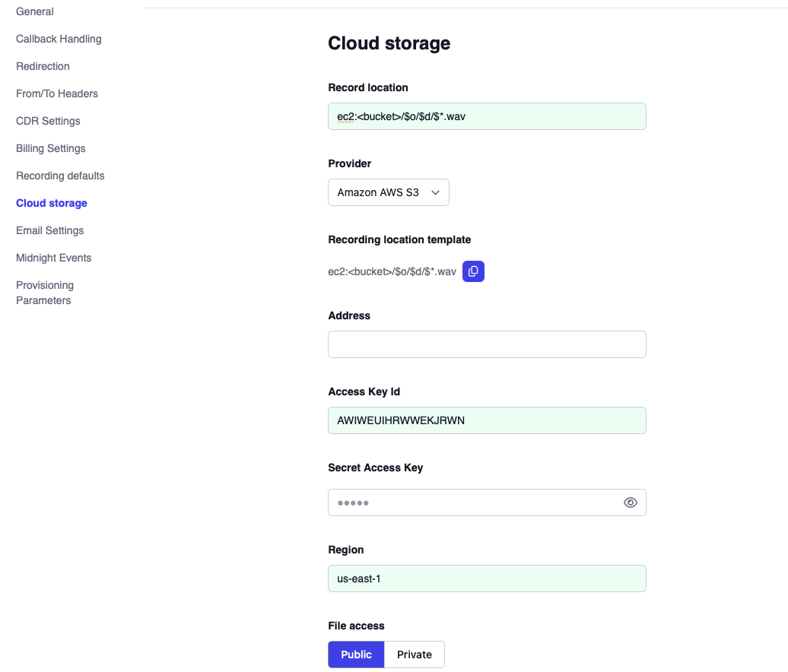Image resolution: width=788 pixels, height=672 pixels.
Task: Open the Provider dropdown
Action: tap(388, 192)
